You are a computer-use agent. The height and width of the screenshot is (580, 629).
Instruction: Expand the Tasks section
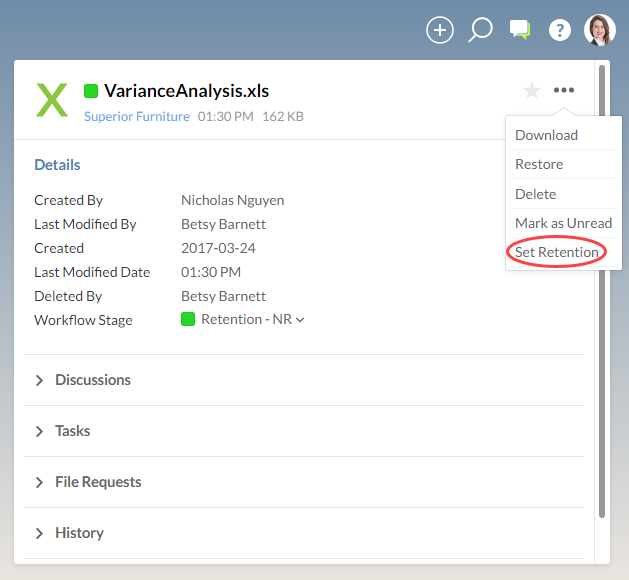click(73, 431)
